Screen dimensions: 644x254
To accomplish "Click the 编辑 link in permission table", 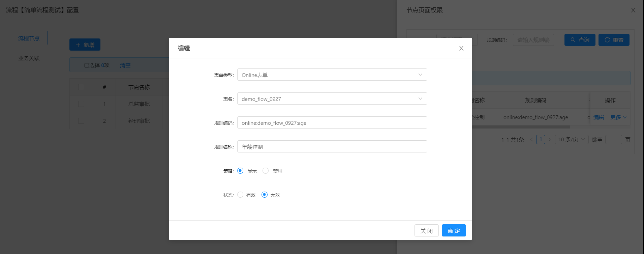I will 599,117.
